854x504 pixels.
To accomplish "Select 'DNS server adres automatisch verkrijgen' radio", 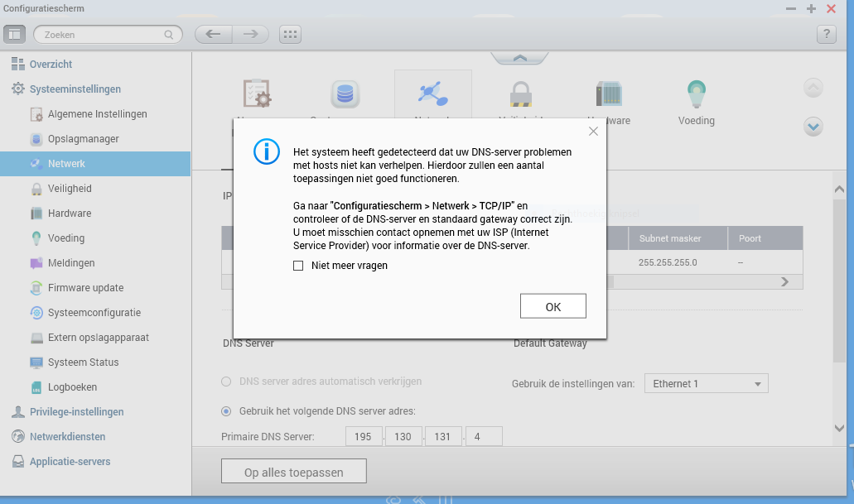I will [x=226, y=382].
